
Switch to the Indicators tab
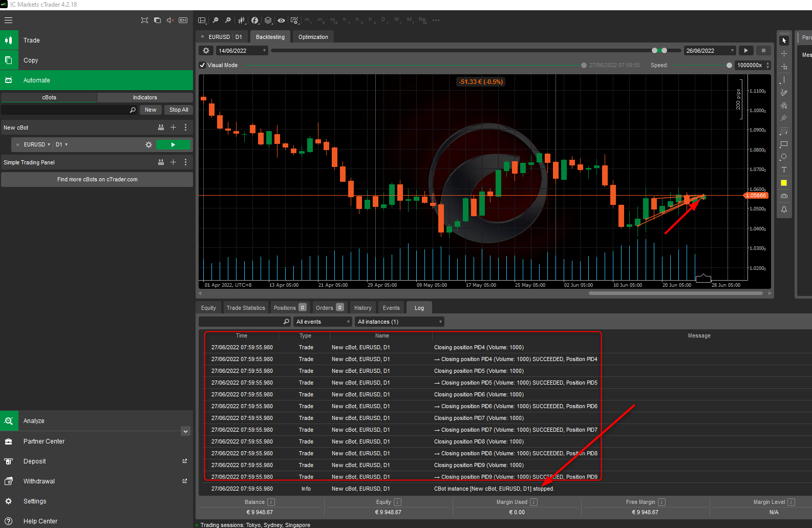(145, 97)
